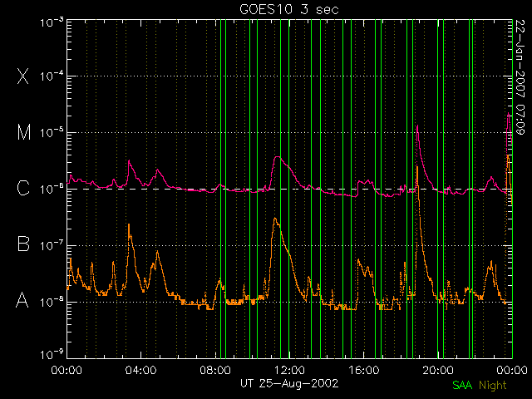Click the "12:00" time axis label
Screen dimensions: 532x399
289,370
